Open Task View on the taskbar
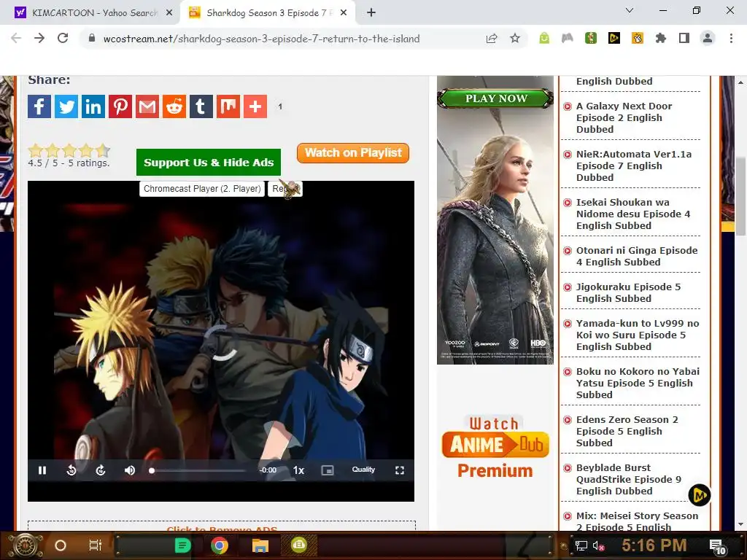The height and width of the screenshot is (560, 747). pyautogui.click(x=96, y=545)
